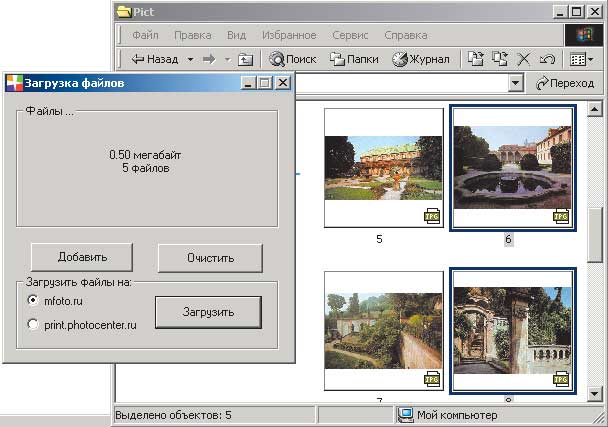Click the vertical scrollbar in folder view
Viewport: 608px width, 427px height.
point(597,232)
